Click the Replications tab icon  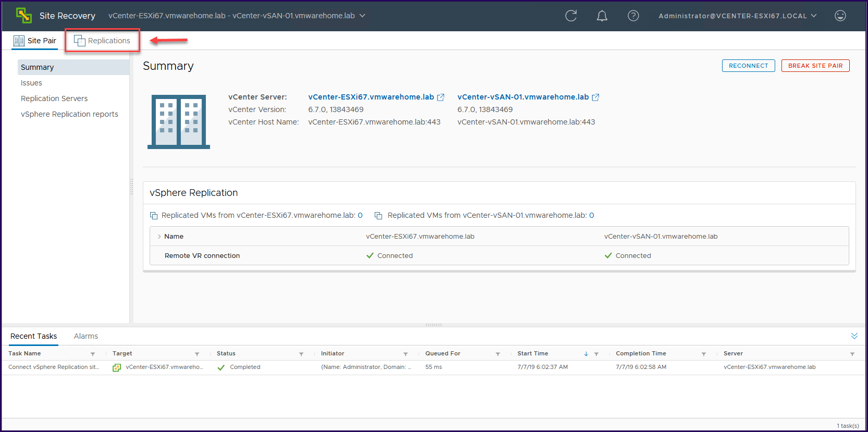80,41
